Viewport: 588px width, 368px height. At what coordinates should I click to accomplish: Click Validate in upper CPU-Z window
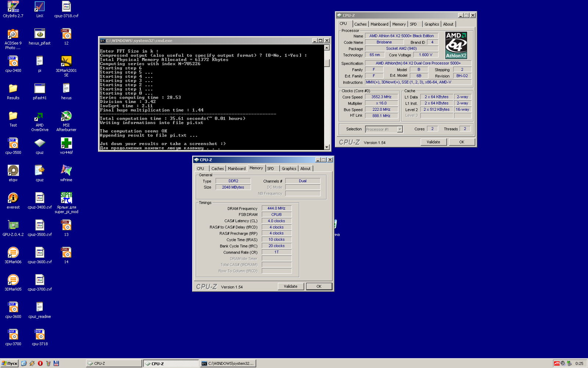click(433, 142)
